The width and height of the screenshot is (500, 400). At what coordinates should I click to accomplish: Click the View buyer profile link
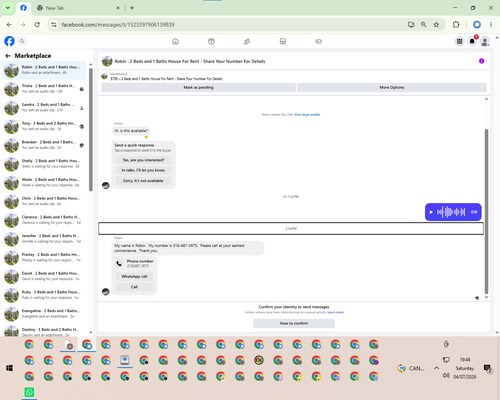pyautogui.click(x=307, y=115)
